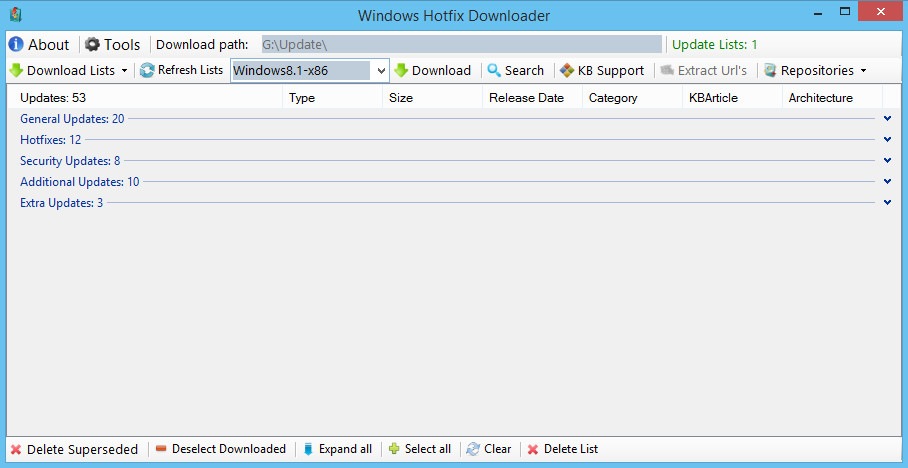Click the green Update Lists: 1 text
The image size is (908, 468).
(x=715, y=45)
